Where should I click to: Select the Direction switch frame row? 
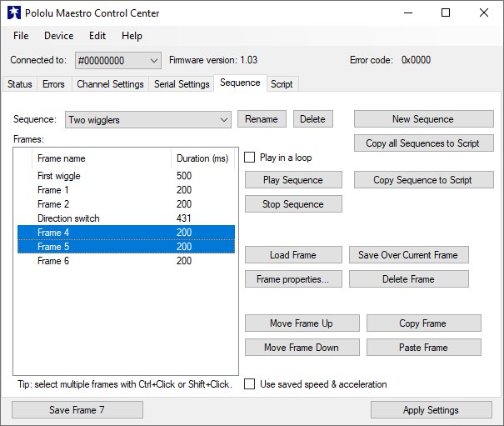[68, 218]
